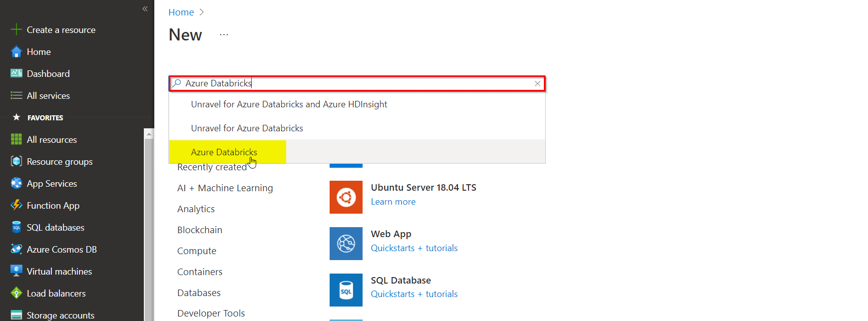Select the Web App globe icon

(x=346, y=244)
